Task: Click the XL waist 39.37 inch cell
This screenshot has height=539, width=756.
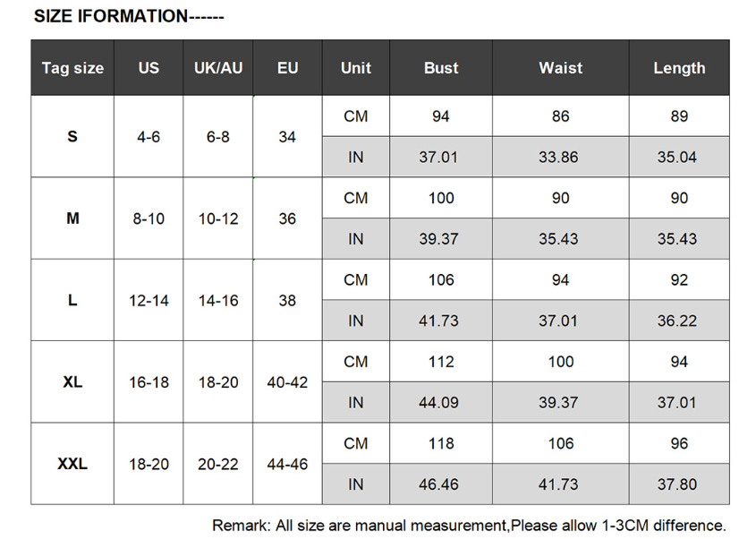Action: click(560, 402)
